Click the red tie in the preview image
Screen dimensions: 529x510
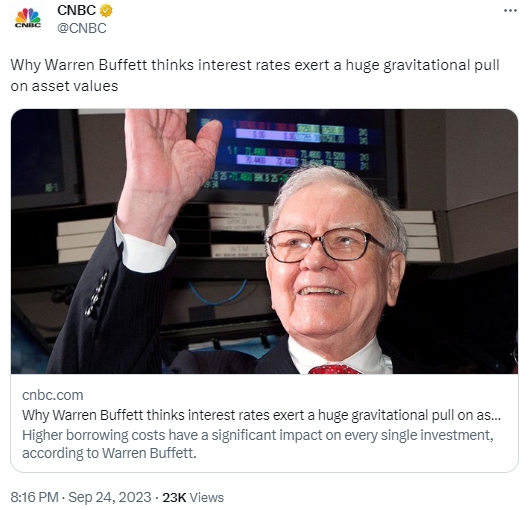[x=334, y=369]
